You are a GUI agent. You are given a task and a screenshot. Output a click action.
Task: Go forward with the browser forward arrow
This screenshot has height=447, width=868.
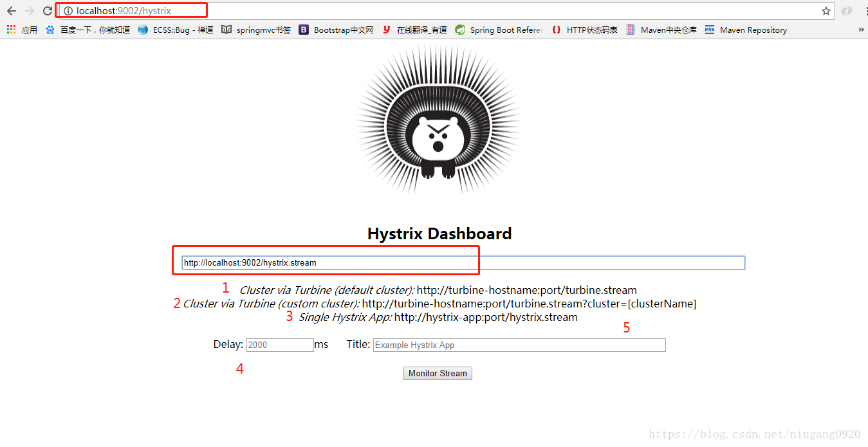pos(30,11)
